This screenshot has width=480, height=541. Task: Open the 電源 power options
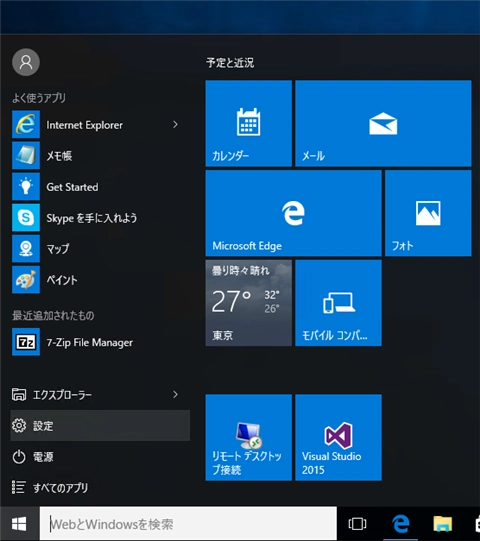[x=100, y=456]
